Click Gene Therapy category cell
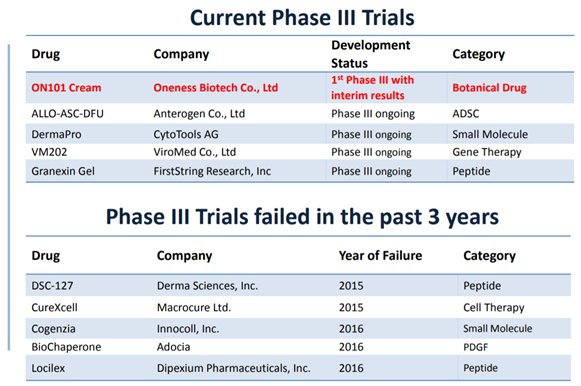Viewport: 581px width, 386px height. pos(487,152)
